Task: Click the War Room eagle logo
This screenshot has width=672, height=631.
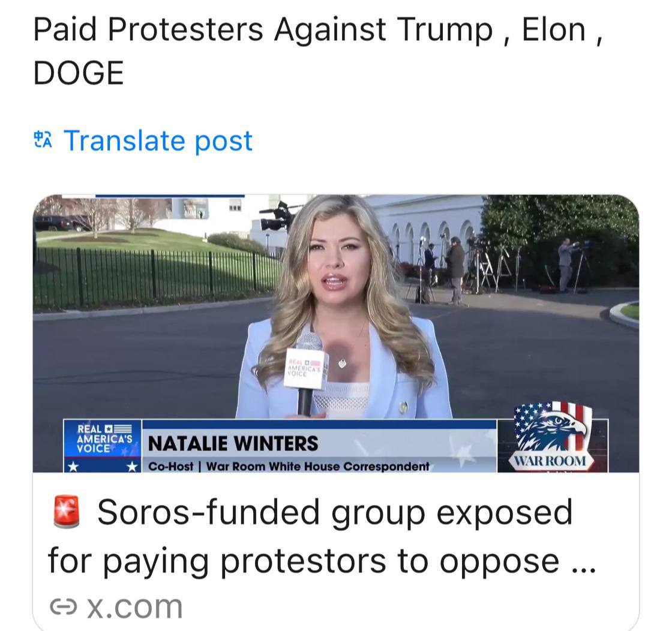Action: click(552, 436)
